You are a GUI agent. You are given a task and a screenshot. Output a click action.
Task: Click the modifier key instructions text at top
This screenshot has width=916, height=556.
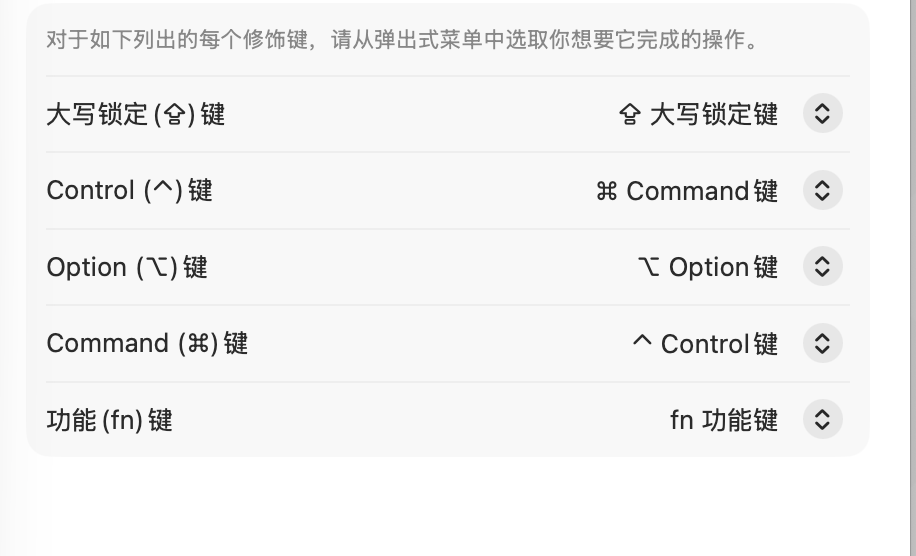[402, 40]
